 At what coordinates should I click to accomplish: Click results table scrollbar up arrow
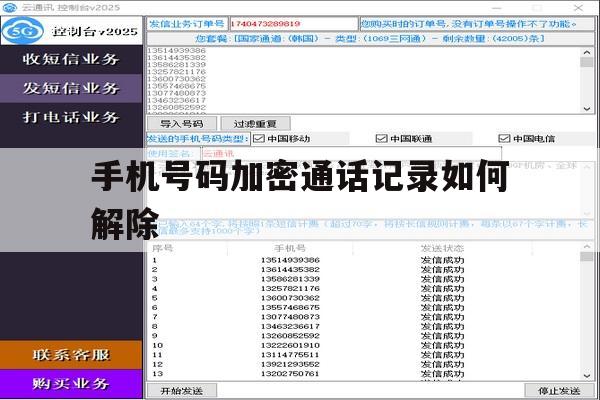point(587,247)
